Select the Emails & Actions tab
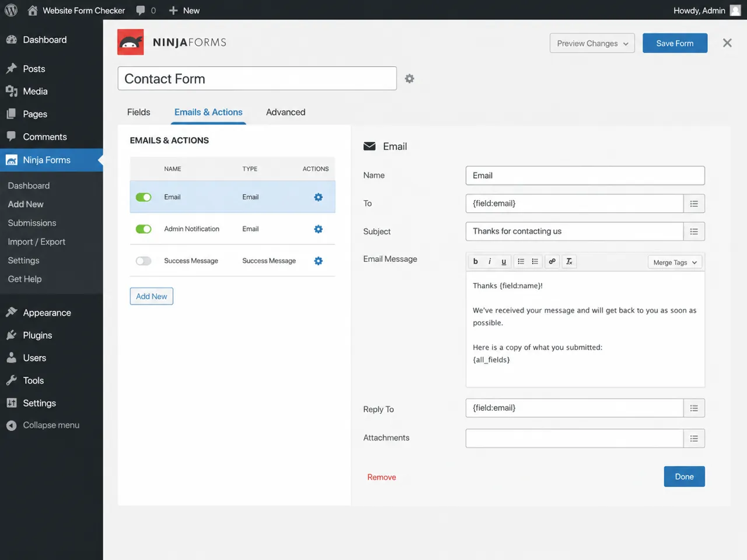Screen dimensions: 747x560 click(x=208, y=112)
